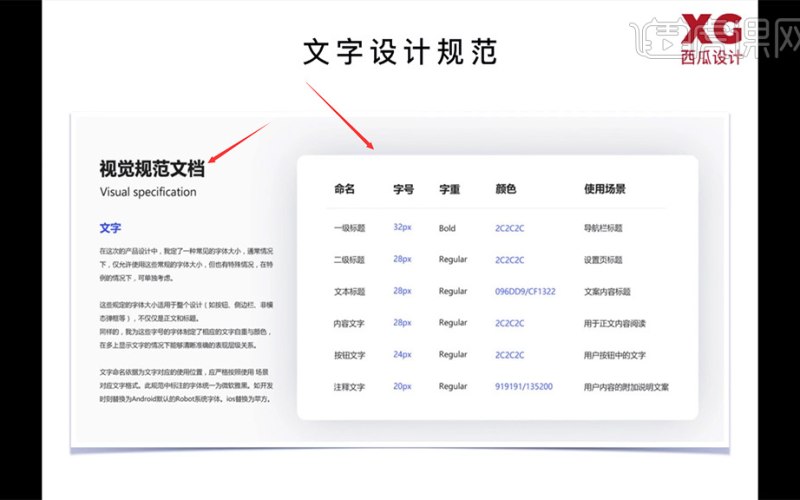This screenshot has height=500, width=800.
Task: Click the paragraph starting 这些规定的字体大小
Action: click(x=186, y=324)
